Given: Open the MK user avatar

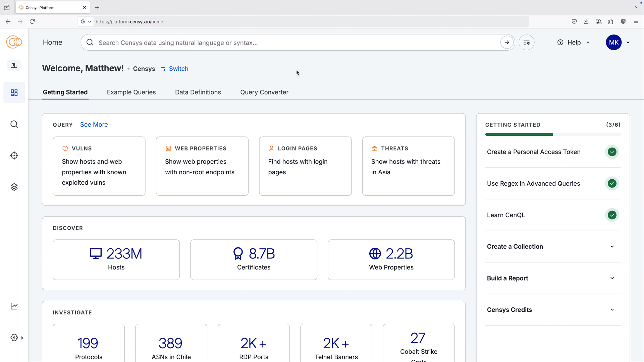Looking at the screenshot, I should click(x=614, y=43).
